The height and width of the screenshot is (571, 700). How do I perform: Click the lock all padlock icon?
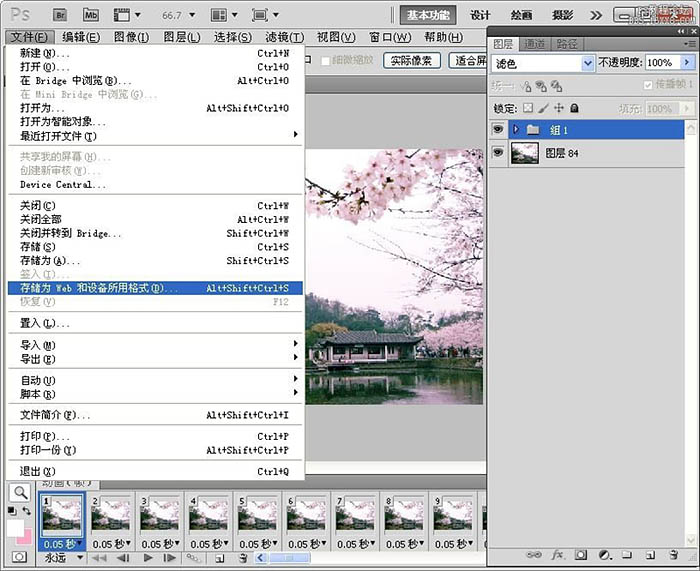(575, 108)
